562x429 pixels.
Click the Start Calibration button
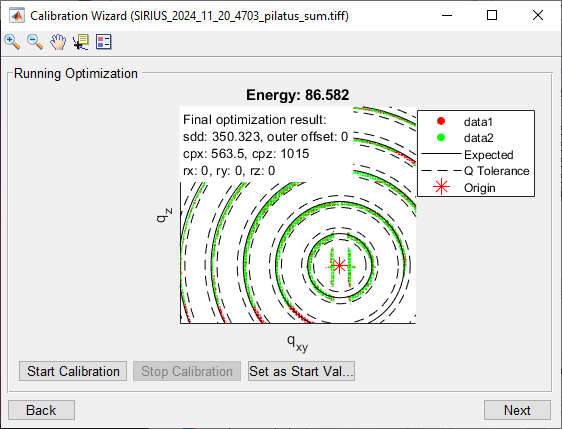click(x=73, y=371)
